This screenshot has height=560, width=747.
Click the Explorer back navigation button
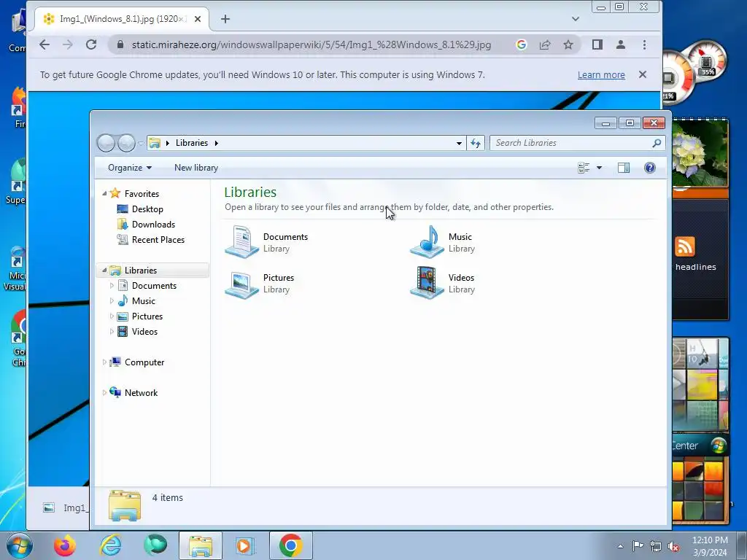(x=107, y=143)
